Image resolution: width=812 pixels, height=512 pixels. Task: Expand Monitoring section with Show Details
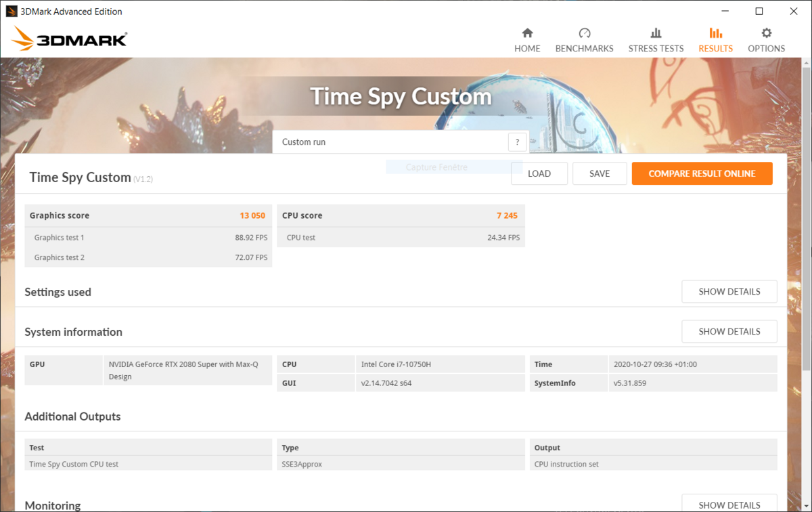[x=729, y=505]
